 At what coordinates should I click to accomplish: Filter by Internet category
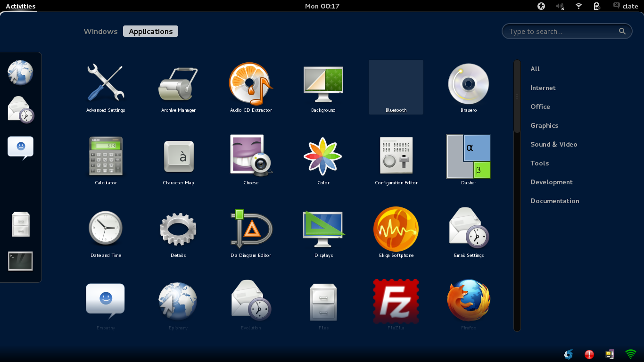click(x=543, y=88)
